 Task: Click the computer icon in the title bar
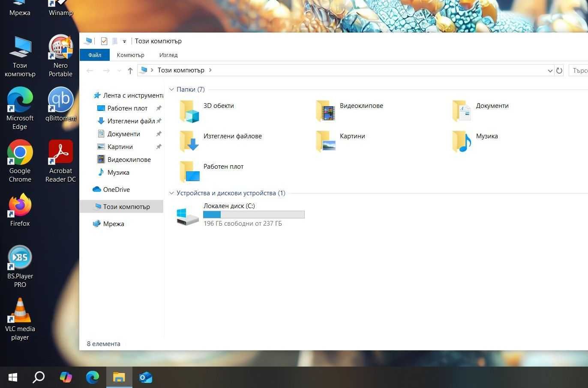88,41
